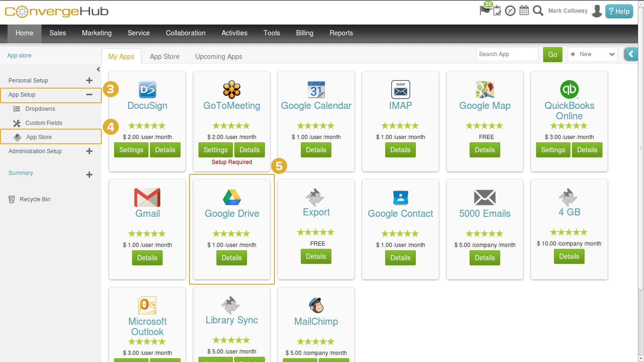Click the MailChimp app title
The height and width of the screenshot is (362, 644).
pos(316,321)
